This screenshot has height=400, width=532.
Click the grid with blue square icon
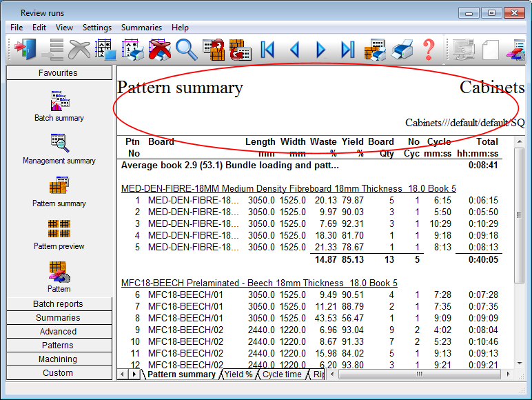click(105, 50)
